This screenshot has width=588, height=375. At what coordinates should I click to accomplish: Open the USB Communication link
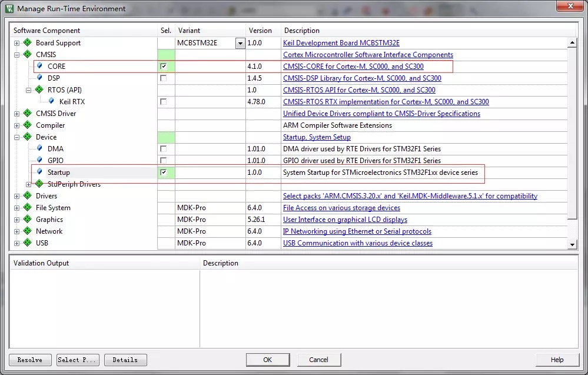pyautogui.click(x=358, y=243)
